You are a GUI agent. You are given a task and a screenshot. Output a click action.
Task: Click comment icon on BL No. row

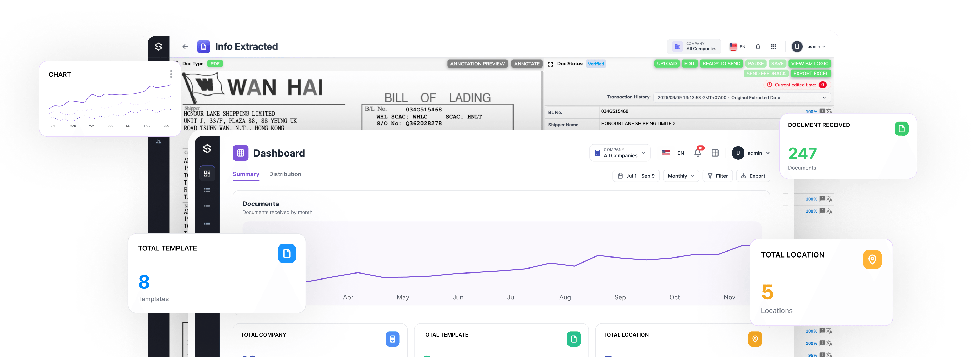tap(822, 111)
